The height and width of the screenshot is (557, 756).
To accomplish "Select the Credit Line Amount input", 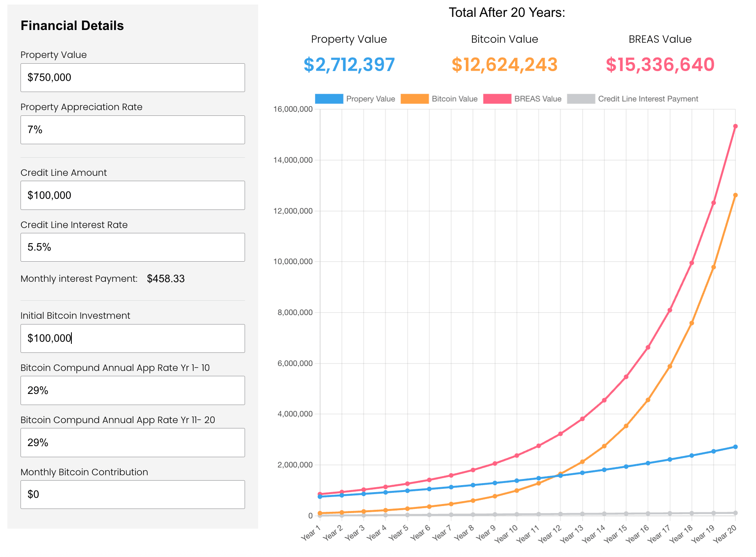I will click(133, 196).
